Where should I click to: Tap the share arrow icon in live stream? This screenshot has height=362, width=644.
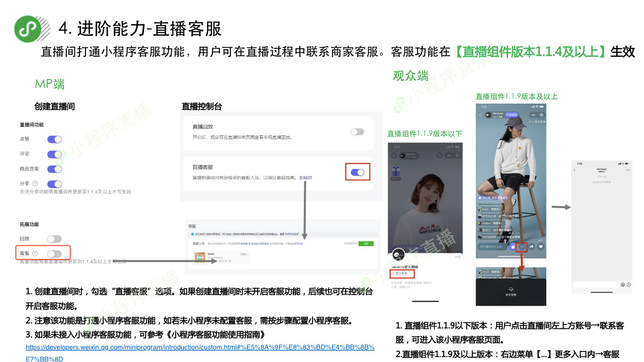tap(531, 247)
